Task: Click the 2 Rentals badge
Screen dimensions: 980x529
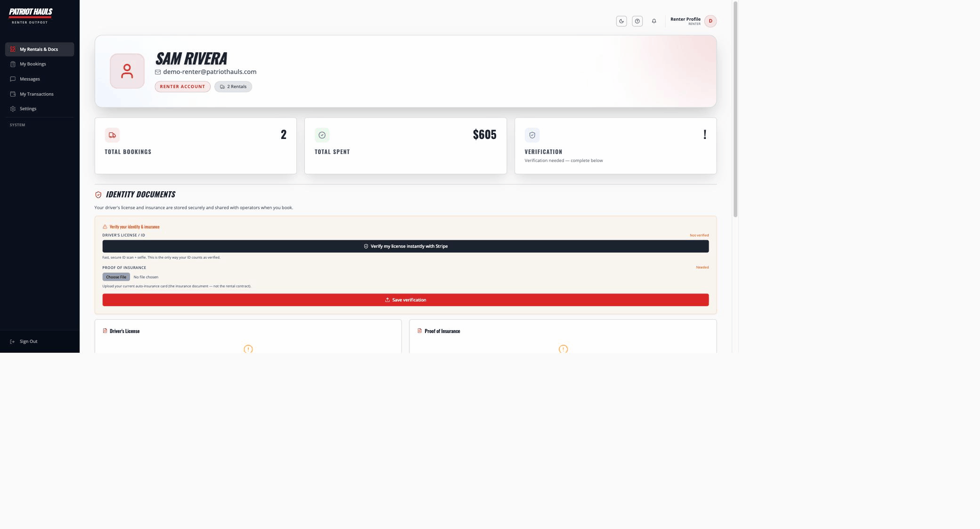Action: 233,87
